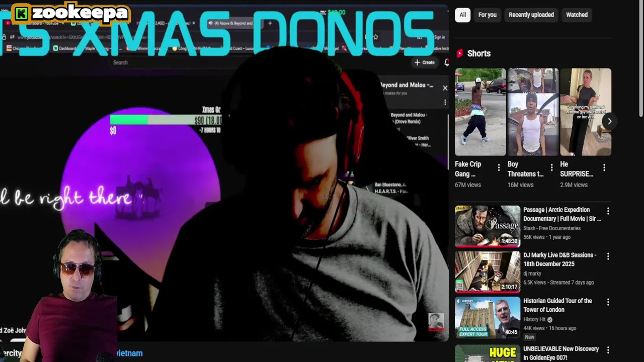
Task: Click the Xmas goal progress bar
Action: [x=166, y=120]
